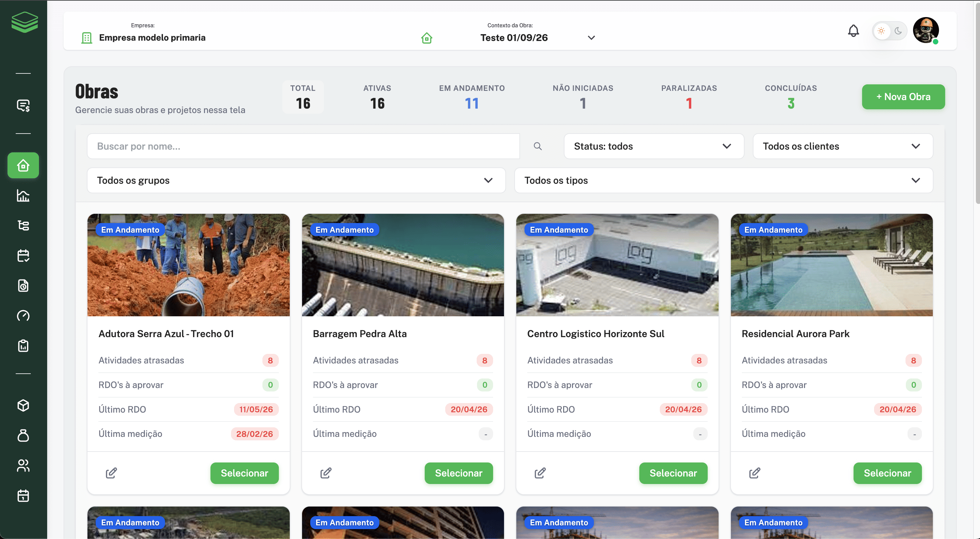
Task: Select the Centro Logistico Horizonte Sul obra
Action: (673, 473)
